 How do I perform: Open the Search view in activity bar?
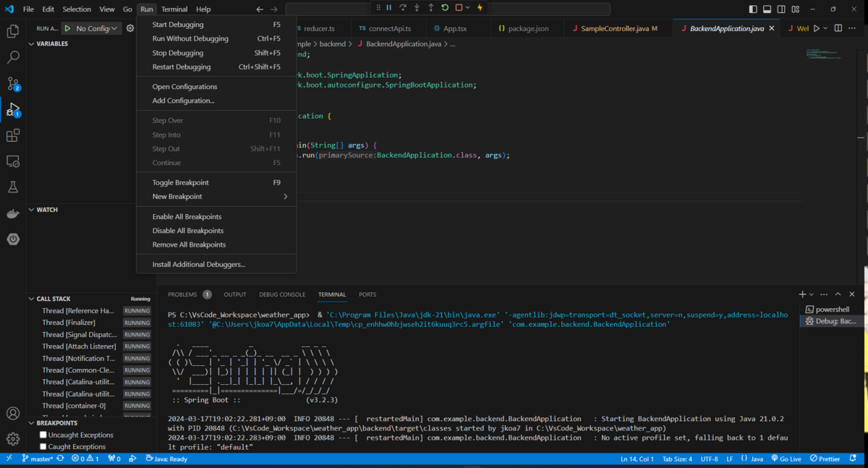point(12,56)
